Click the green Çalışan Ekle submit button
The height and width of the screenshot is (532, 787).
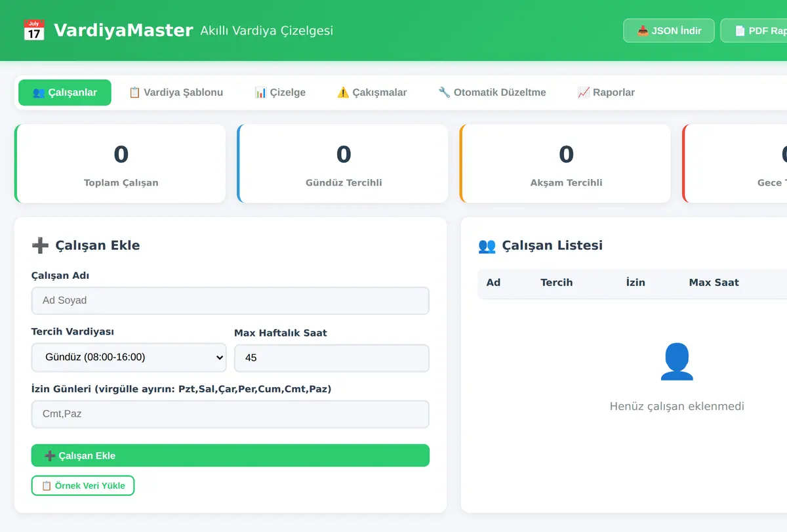coord(230,455)
